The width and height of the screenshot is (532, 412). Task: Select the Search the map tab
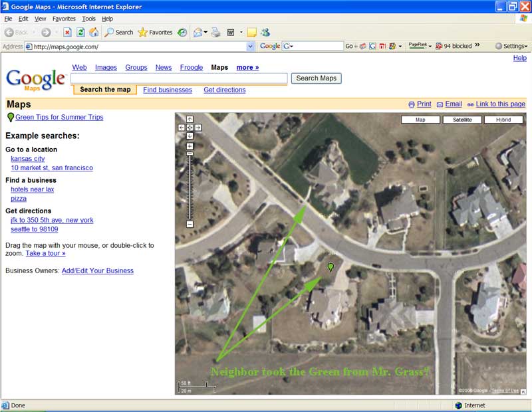coord(105,90)
